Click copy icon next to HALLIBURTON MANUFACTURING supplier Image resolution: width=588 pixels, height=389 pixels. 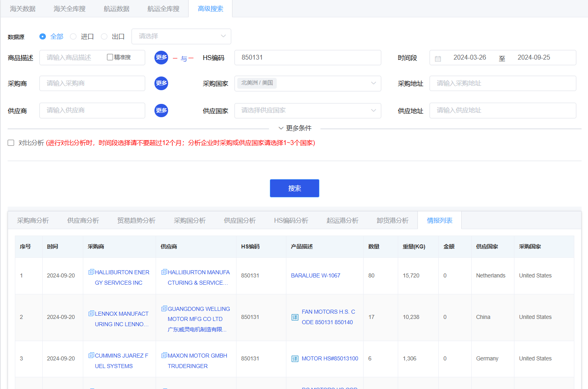coord(164,272)
